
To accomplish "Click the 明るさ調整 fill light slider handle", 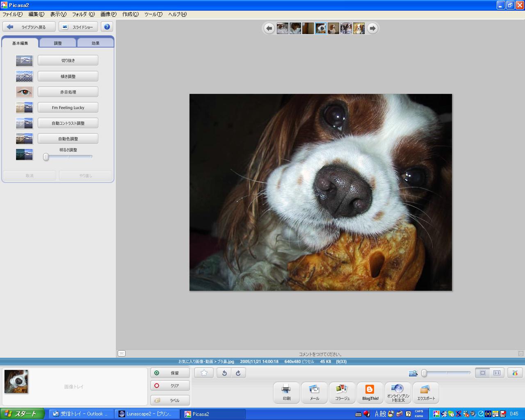I will pos(46,157).
